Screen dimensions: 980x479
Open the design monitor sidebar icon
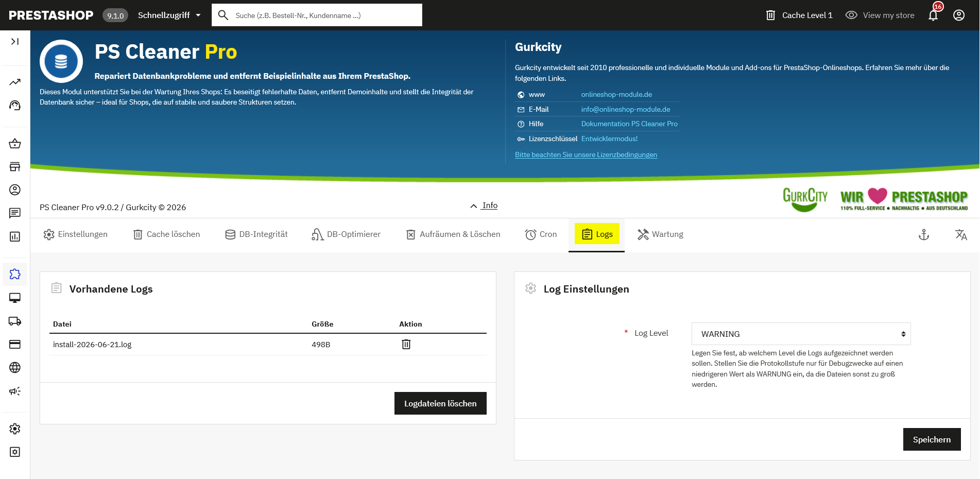point(15,298)
